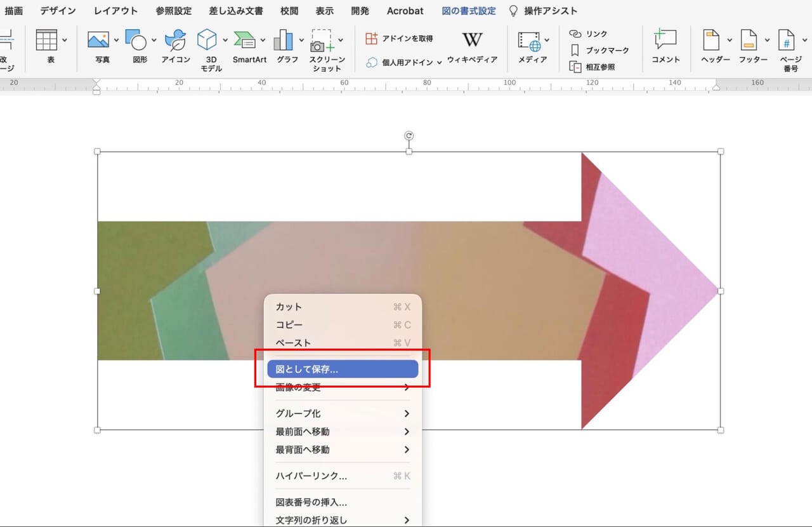Open the 図の書式設定 tab
812x527 pixels.
[x=469, y=10]
